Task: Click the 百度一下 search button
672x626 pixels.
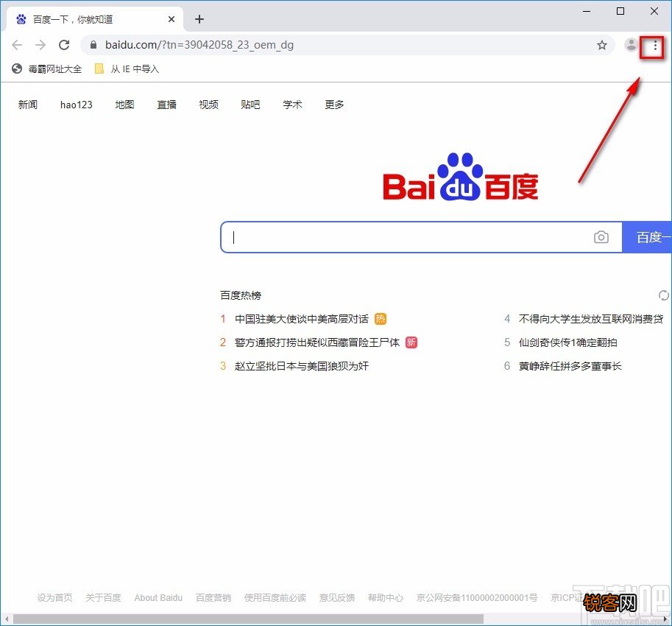Action: point(647,237)
